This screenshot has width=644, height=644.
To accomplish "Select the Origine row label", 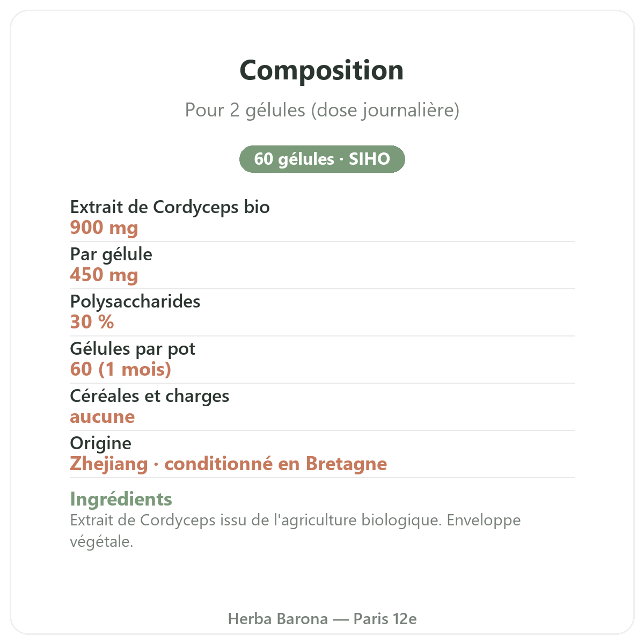I will click(x=101, y=443).
